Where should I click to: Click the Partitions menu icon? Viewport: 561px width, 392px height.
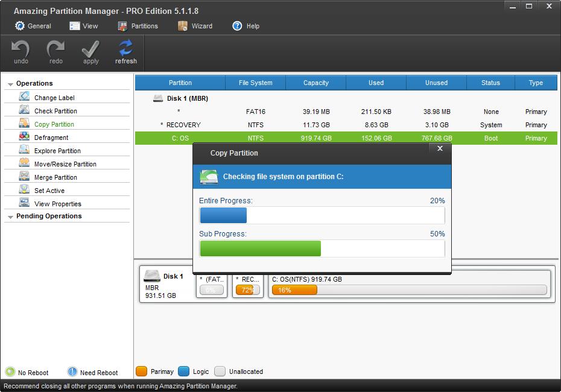click(122, 26)
